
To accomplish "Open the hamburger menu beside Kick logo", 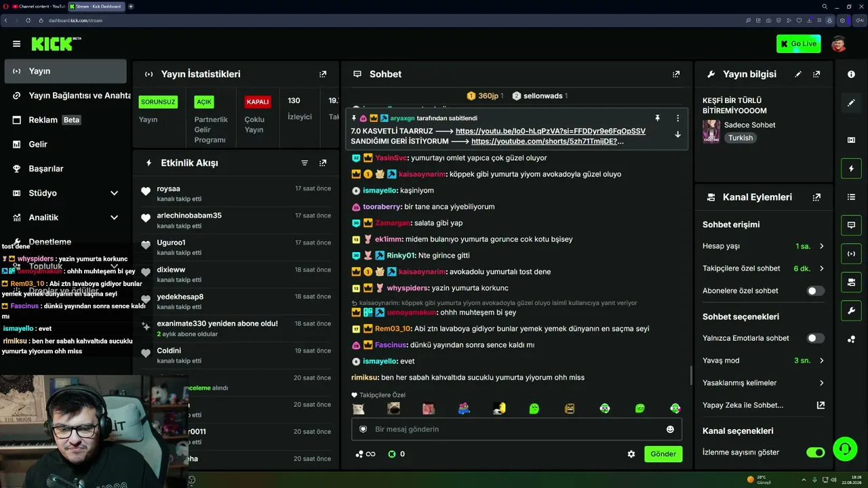I will [x=16, y=44].
